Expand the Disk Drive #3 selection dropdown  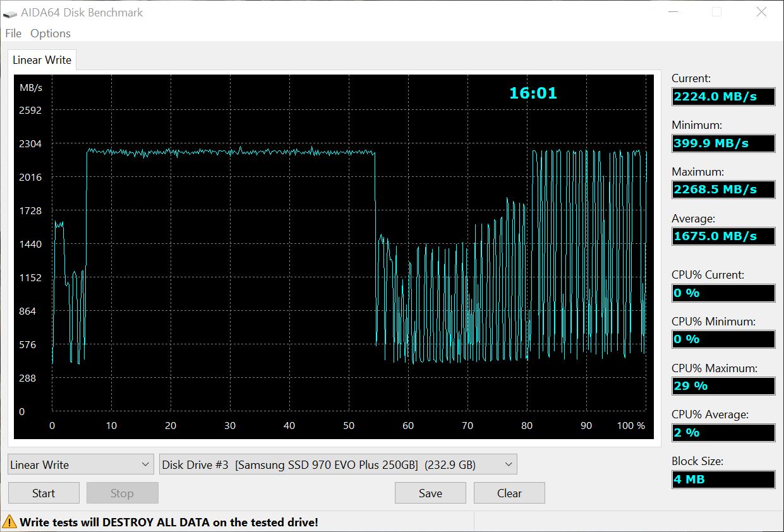click(x=338, y=464)
